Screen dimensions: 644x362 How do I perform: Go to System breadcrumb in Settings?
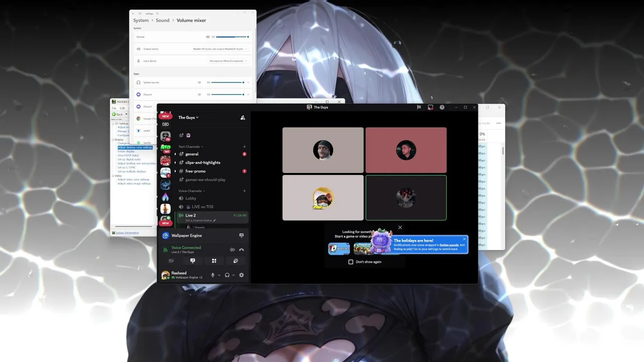tap(141, 21)
